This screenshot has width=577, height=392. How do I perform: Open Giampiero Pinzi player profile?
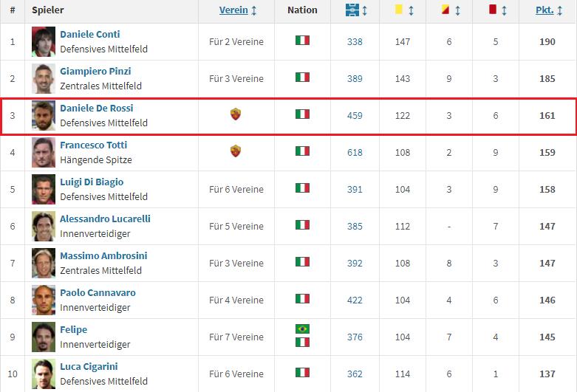pos(95,72)
